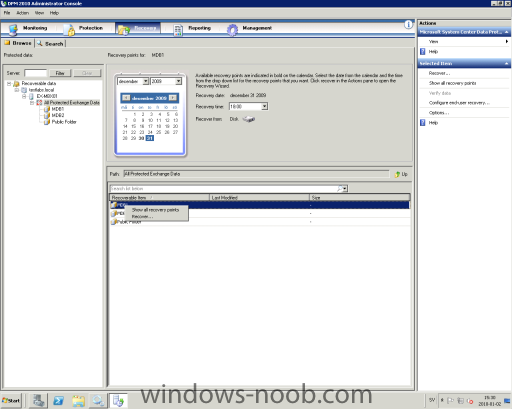Open the Protection section icon
Screen dimensions: 512x409
(x=70, y=30)
